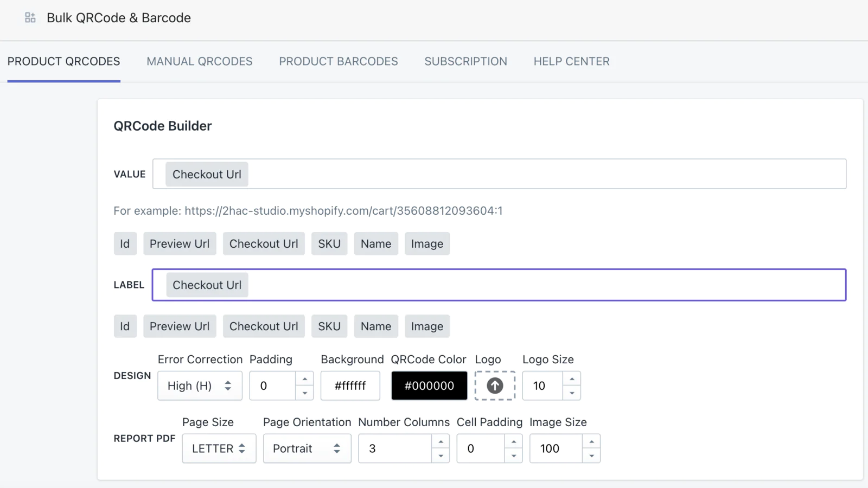Add Id token under the VALUE field
Image resolution: width=868 pixels, height=488 pixels.
click(125, 243)
